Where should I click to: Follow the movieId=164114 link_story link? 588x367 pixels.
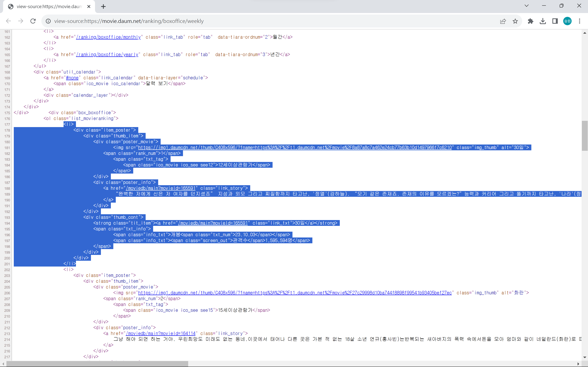(161, 334)
